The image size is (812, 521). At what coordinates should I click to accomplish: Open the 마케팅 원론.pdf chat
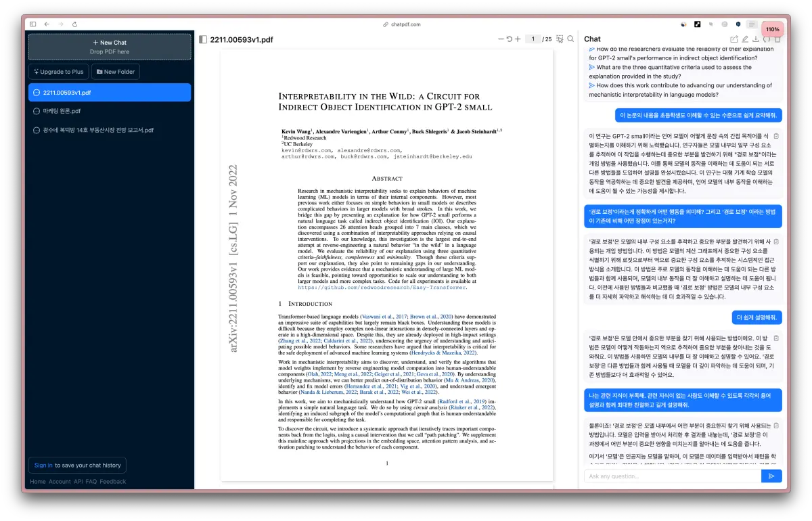(110, 111)
